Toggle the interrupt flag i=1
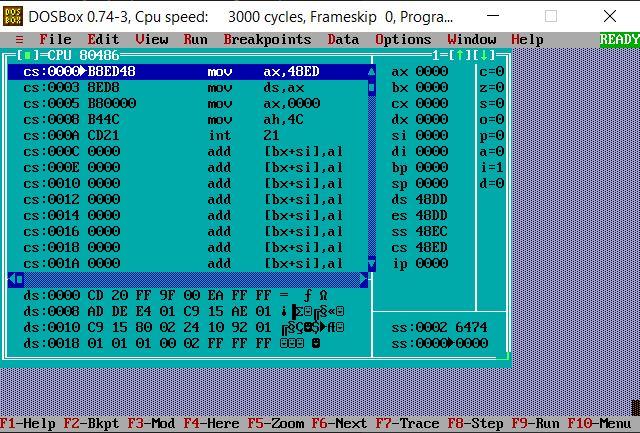 [492, 167]
